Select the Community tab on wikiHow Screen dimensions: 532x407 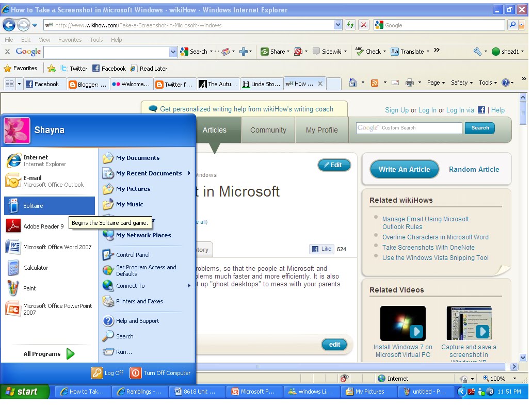(x=268, y=130)
